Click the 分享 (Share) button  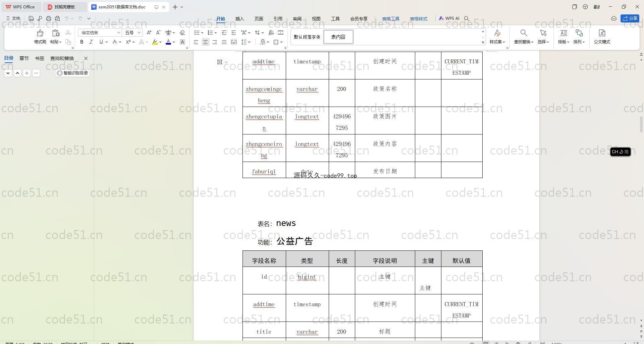click(630, 18)
